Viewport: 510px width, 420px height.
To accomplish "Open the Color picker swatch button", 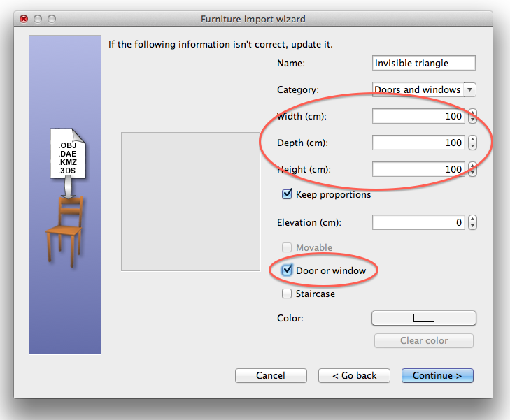I will coord(423,318).
